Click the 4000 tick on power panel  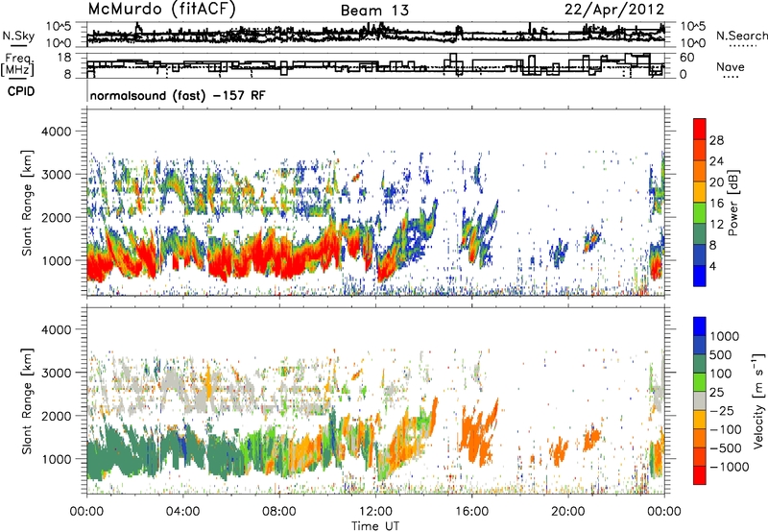pos(56,132)
